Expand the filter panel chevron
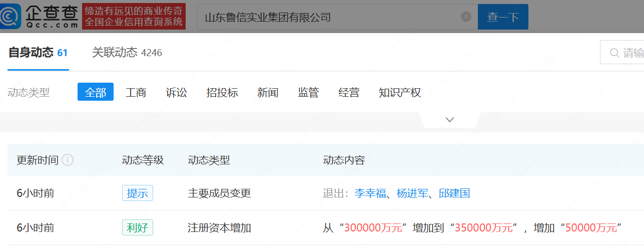The image size is (644, 248). click(449, 120)
